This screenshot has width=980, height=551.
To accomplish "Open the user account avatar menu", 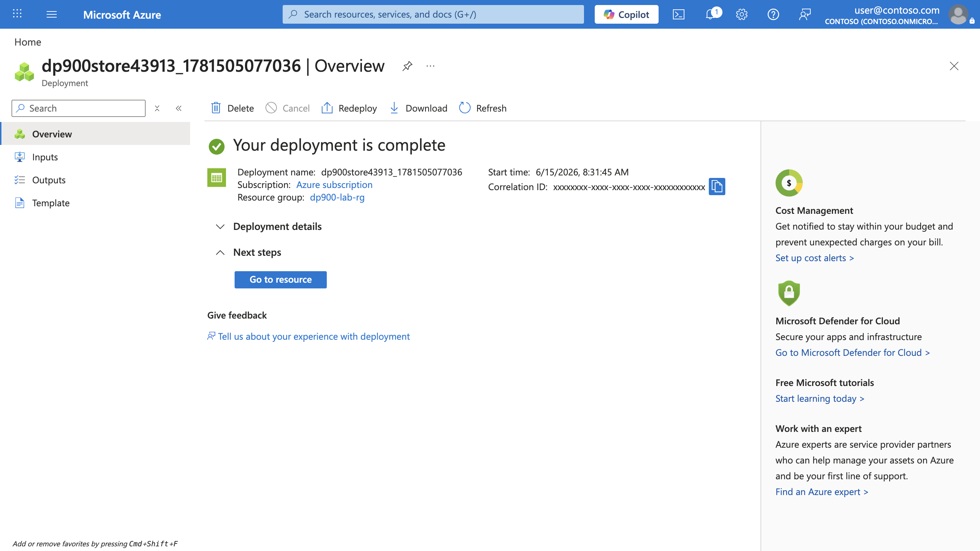I will [958, 14].
